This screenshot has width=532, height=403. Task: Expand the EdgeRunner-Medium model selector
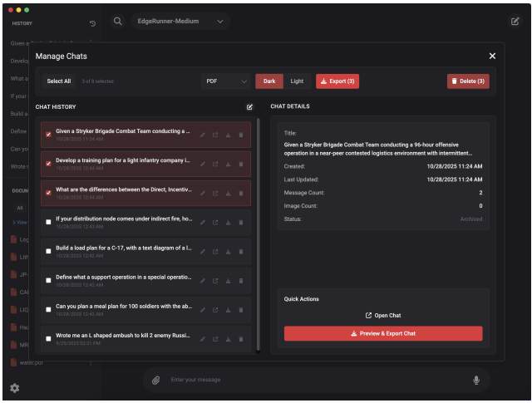(180, 21)
